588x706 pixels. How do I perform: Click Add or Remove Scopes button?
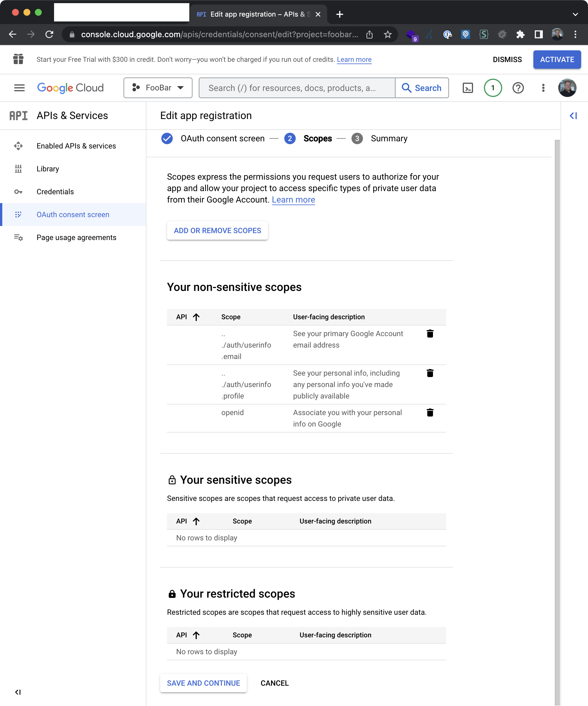coord(217,231)
